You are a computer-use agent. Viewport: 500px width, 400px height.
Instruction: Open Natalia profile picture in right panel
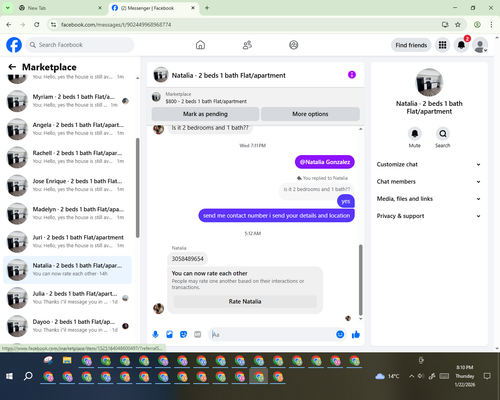[429, 82]
